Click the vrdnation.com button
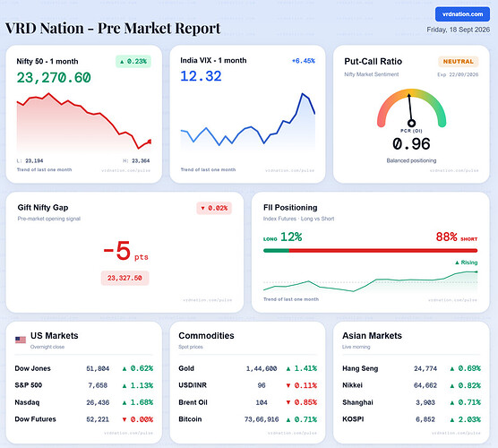498x448 pixels. coord(462,14)
